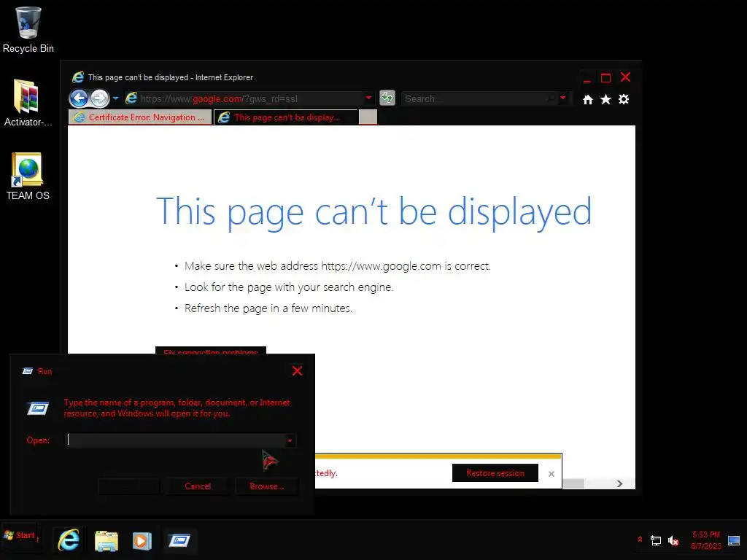Viewport: 747px width, 560px height.
Task: Click the Open text field in Run dialog
Action: coord(175,440)
